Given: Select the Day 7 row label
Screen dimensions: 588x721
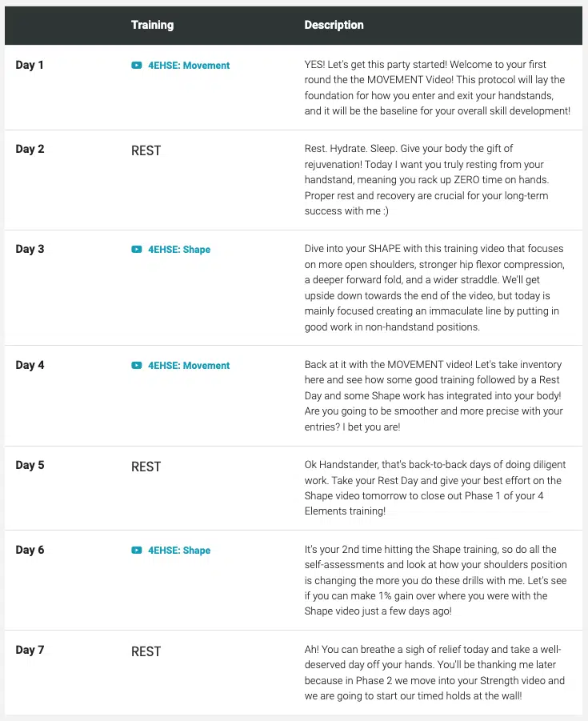Looking at the screenshot, I should click(30, 650).
